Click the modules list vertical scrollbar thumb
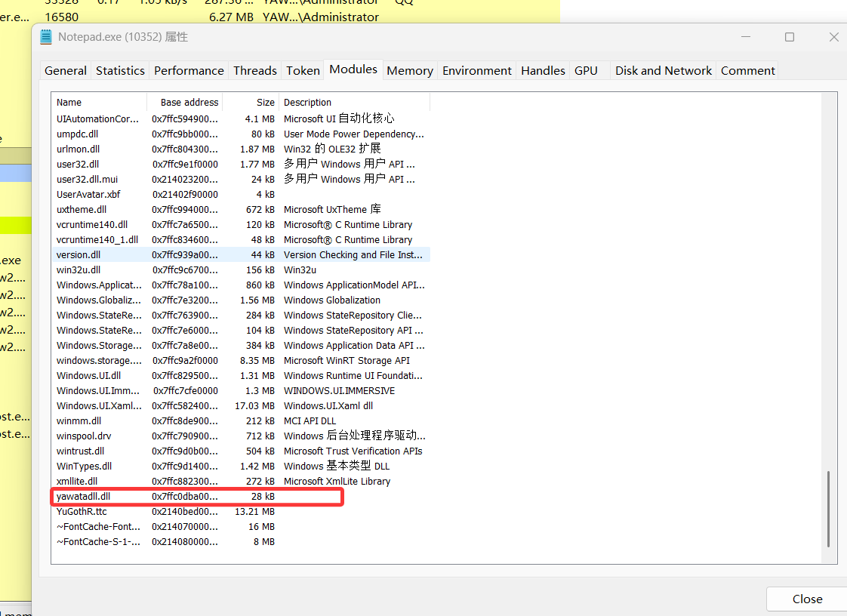 [x=828, y=509]
